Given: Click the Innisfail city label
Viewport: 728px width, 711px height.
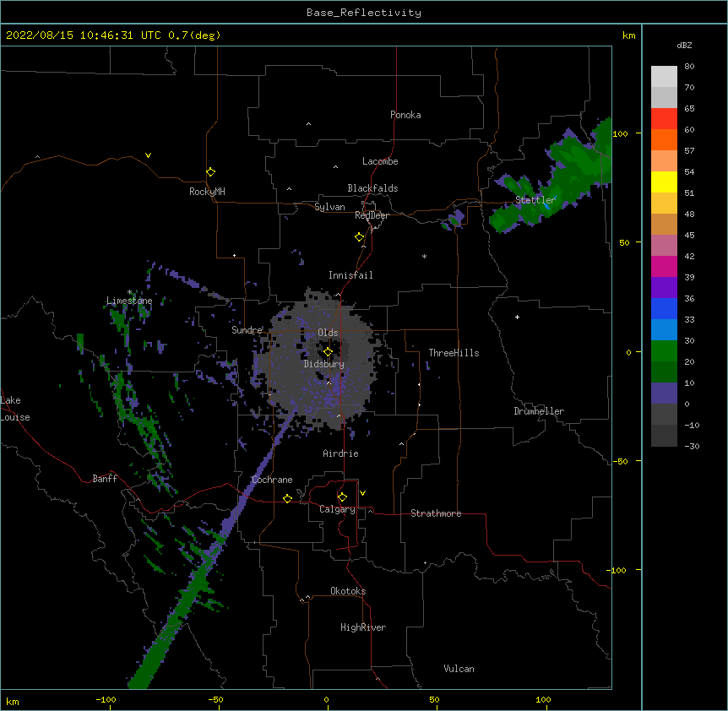Looking at the screenshot, I should click(x=350, y=275).
